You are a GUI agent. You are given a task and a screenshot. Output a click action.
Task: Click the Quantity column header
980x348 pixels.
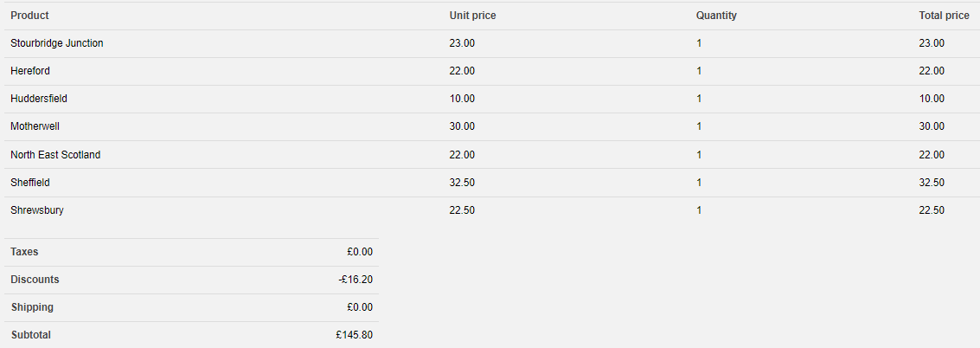click(716, 16)
